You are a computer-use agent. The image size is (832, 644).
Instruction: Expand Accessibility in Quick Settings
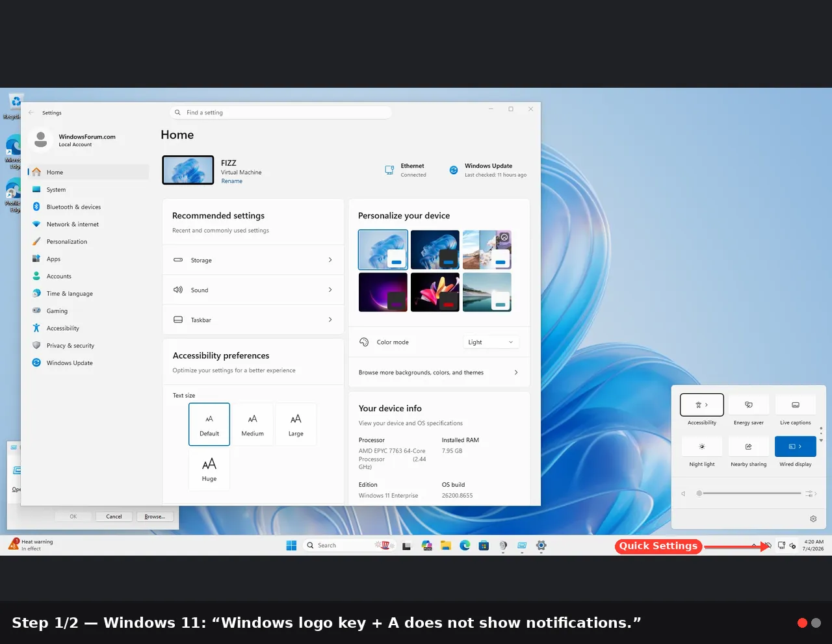[702, 405]
